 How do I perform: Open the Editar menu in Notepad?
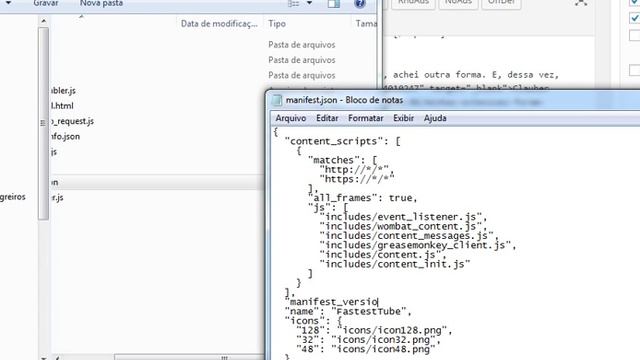[x=327, y=118]
